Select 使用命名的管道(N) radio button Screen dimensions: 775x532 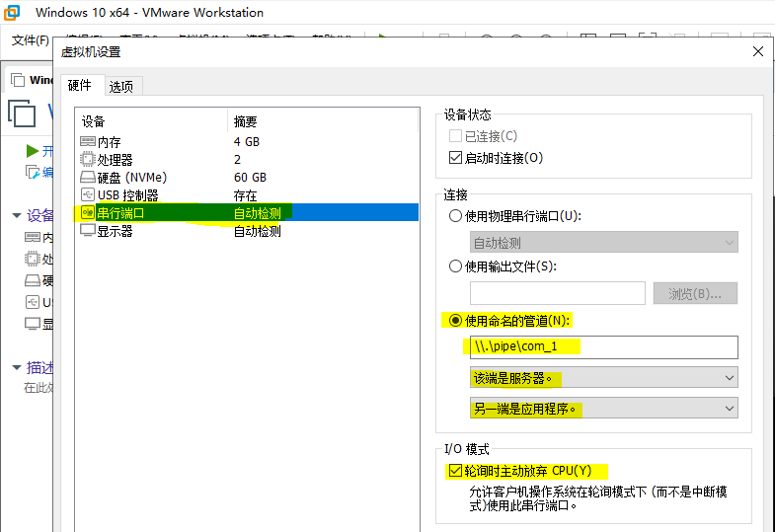coord(455,321)
